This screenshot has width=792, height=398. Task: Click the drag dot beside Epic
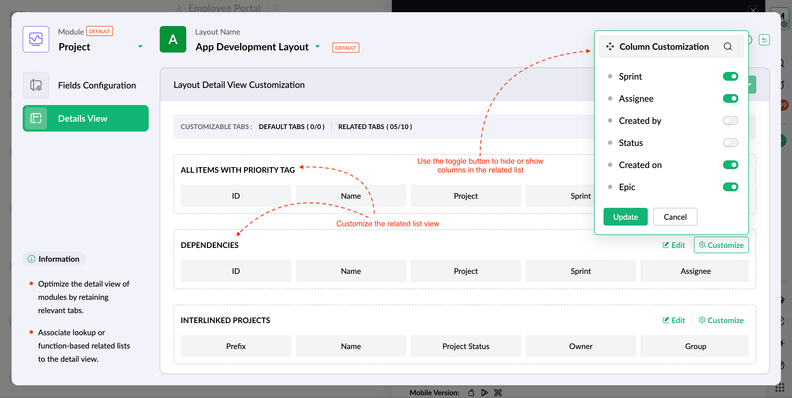click(x=610, y=187)
